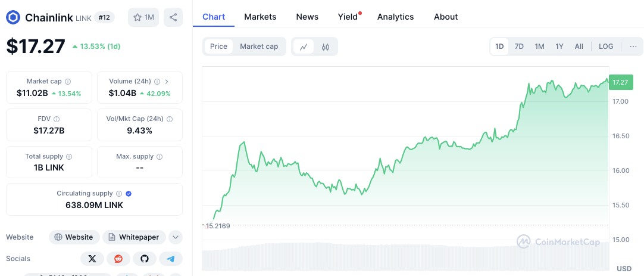Image resolution: width=644 pixels, height=276 pixels.
Task: Click the $11.02B market cap value
Action: pyautogui.click(x=32, y=94)
